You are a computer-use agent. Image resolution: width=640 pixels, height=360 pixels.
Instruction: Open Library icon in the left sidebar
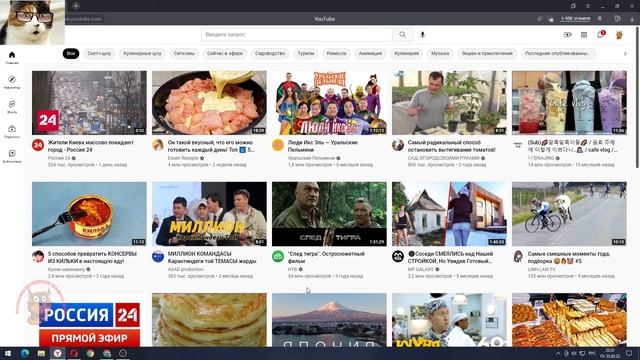point(12,153)
